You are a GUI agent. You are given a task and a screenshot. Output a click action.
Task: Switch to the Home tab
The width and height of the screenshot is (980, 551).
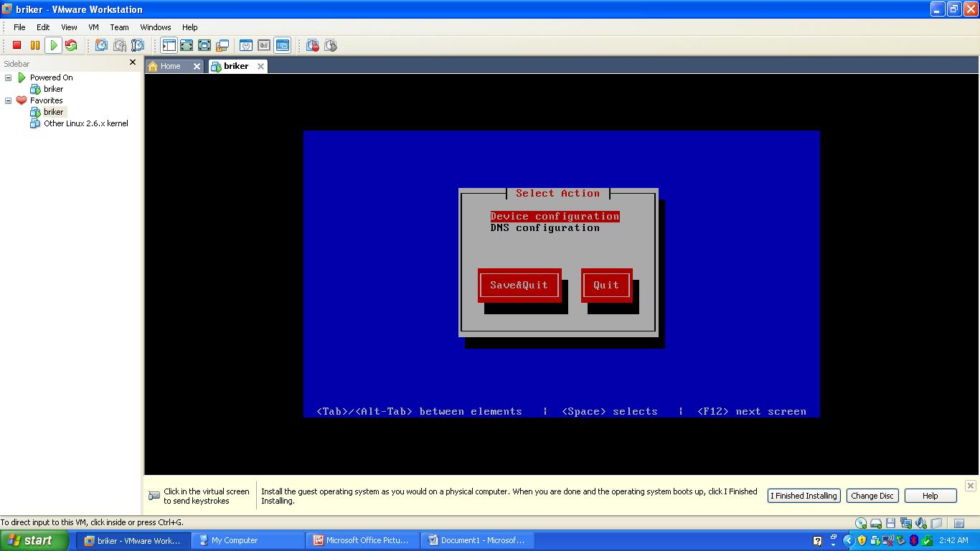tap(170, 66)
